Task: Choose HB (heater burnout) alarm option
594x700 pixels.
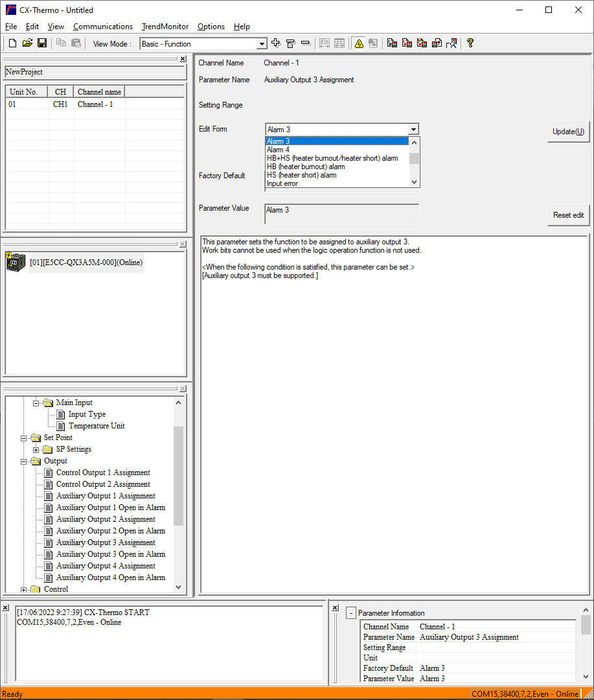Action: 337,167
